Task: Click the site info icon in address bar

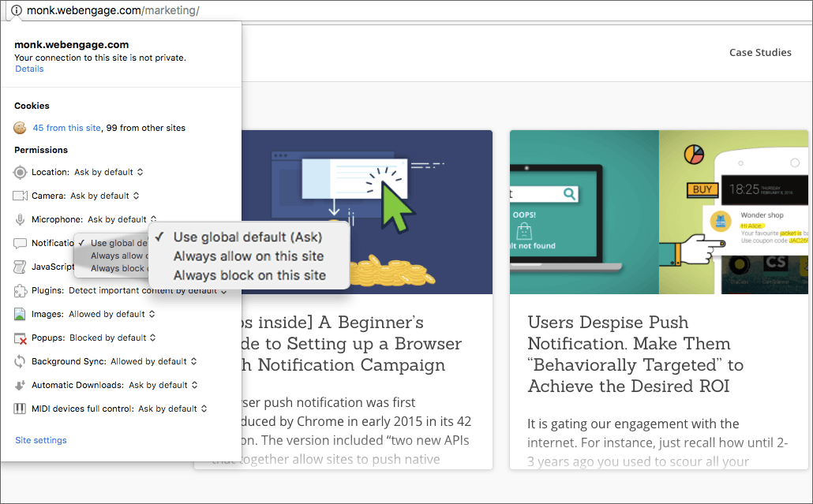Action: click(17, 11)
